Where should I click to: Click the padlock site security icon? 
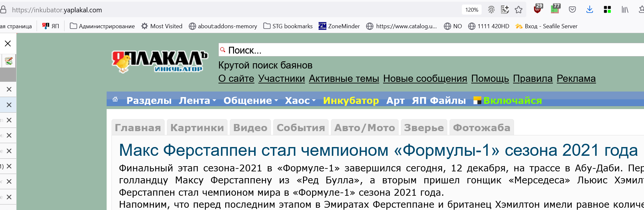[3, 10]
